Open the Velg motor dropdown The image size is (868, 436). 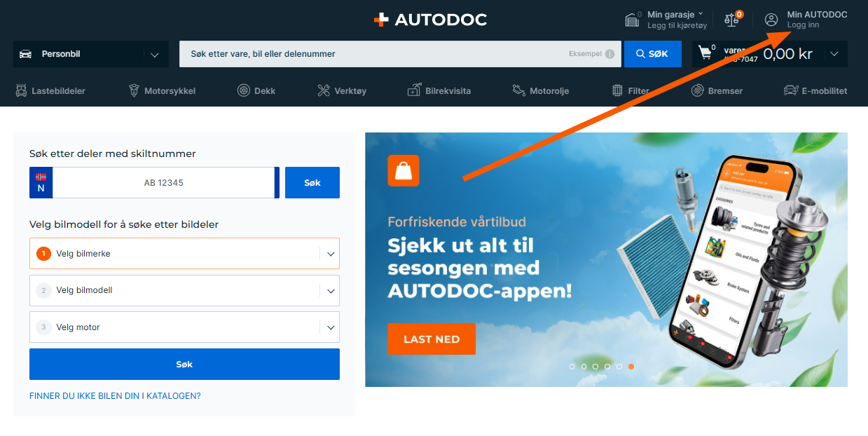(184, 327)
